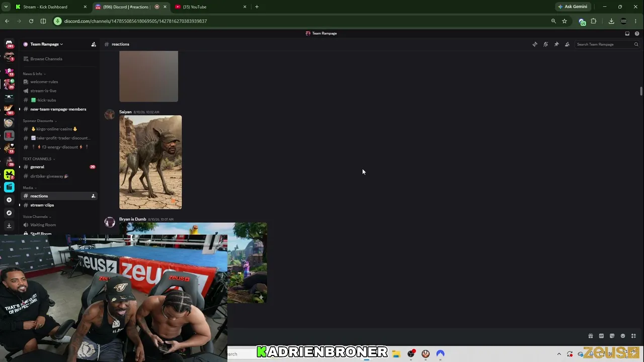Open the VPN extension with US badge
This screenshot has width=644, height=362.
(x=582, y=21)
